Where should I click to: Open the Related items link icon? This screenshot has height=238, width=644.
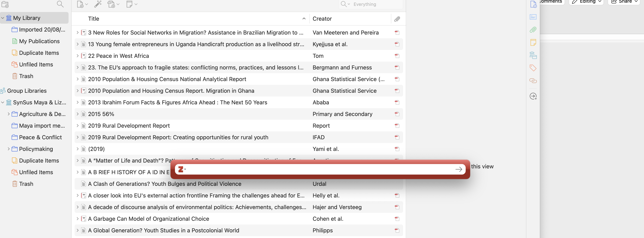pyautogui.click(x=533, y=81)
